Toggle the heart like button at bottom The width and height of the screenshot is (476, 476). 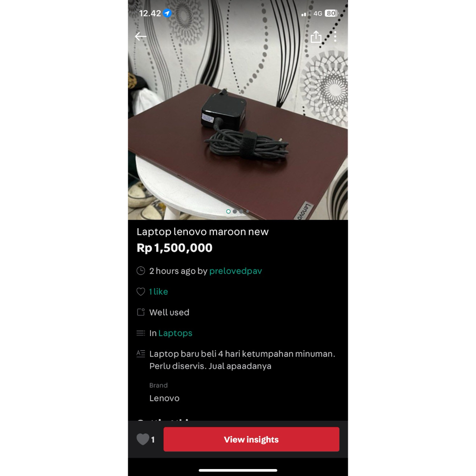pos(143,439)
